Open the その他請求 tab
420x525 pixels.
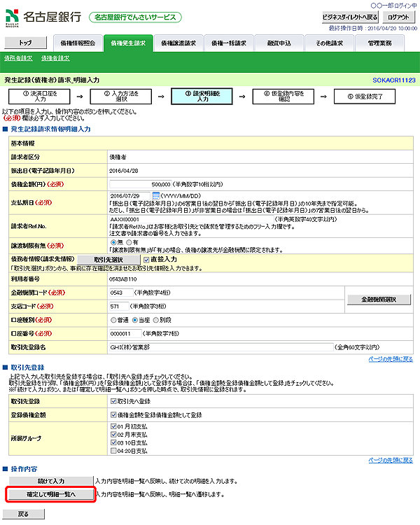(329, 43)
